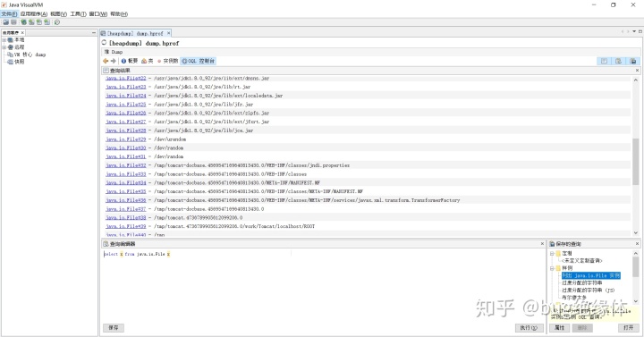Screen dimensions: 644x337
Task: Go forward with the right arrow
Action: point(114,61)
